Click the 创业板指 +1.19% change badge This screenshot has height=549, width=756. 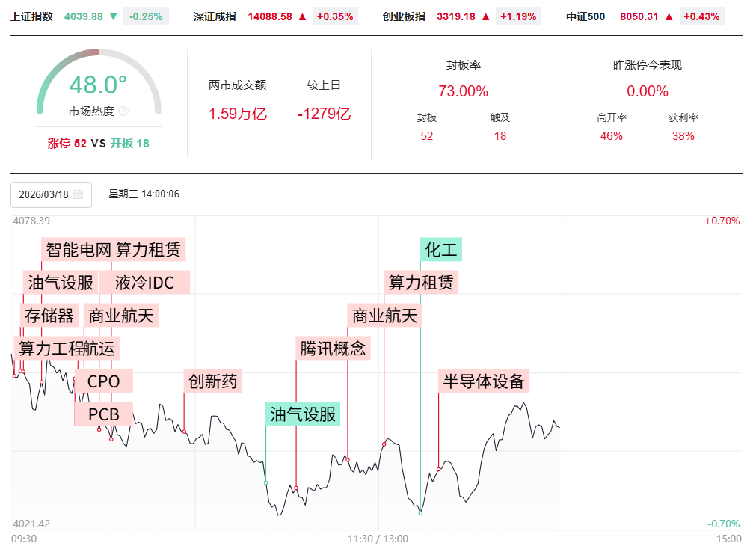(518, 16)
